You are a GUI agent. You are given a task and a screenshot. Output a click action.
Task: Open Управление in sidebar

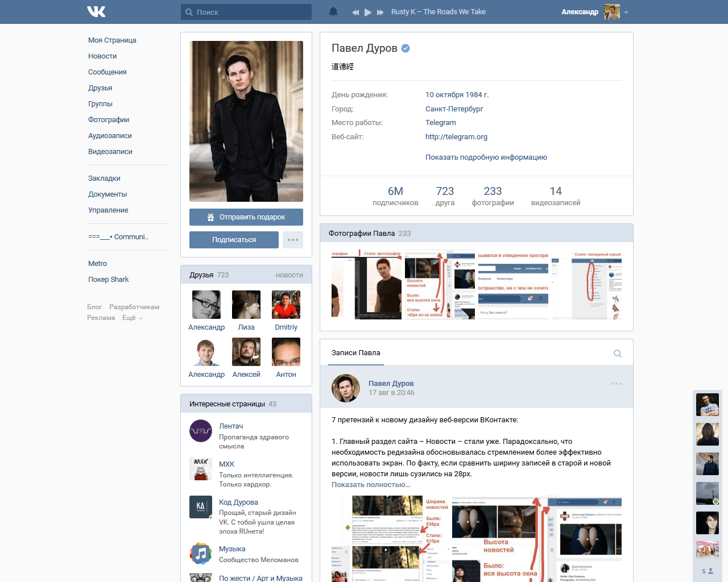[108, 210]
